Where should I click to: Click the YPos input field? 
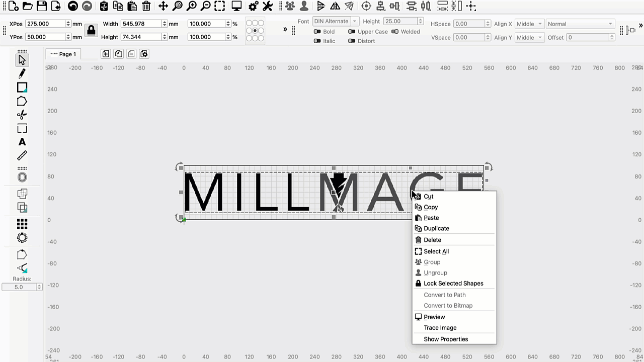[45, 37]
